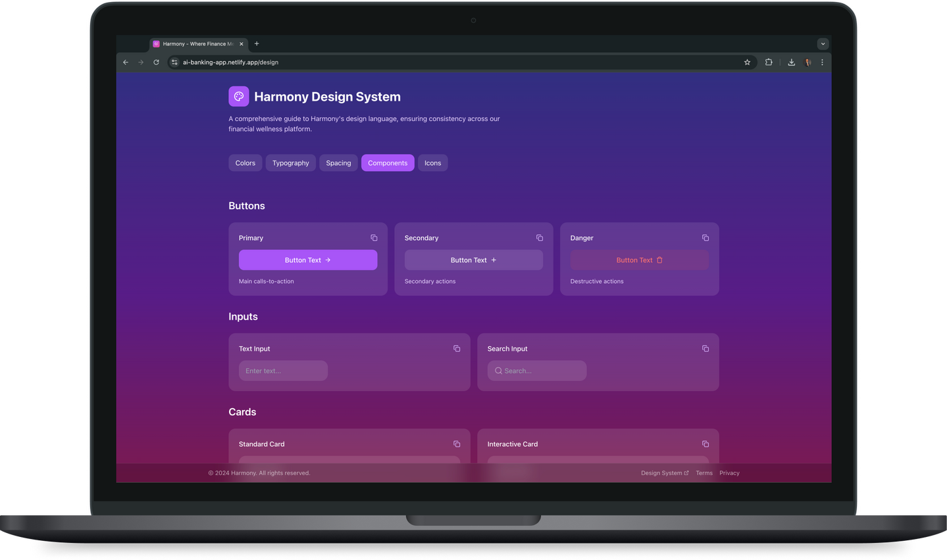Click the red Danger Button Text button

(x=639, y=260)
